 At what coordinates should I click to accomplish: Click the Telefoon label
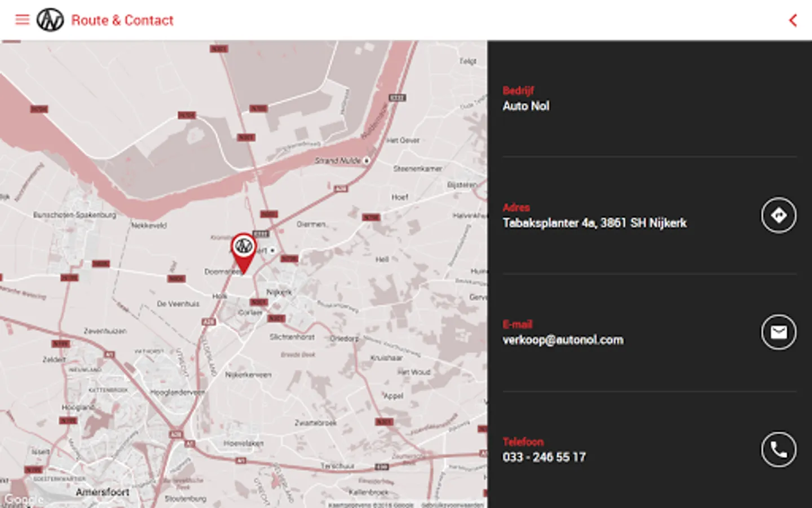coord(523,441)
